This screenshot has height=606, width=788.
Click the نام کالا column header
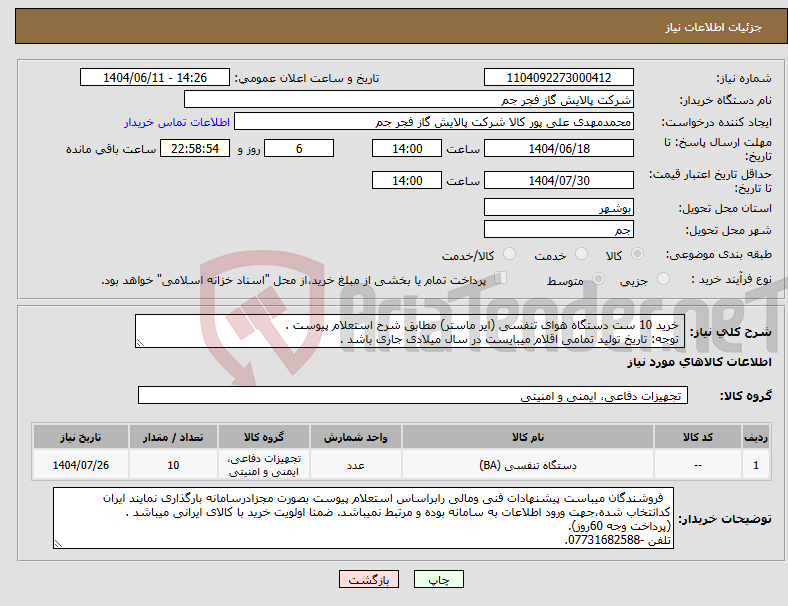pos(528,437)
